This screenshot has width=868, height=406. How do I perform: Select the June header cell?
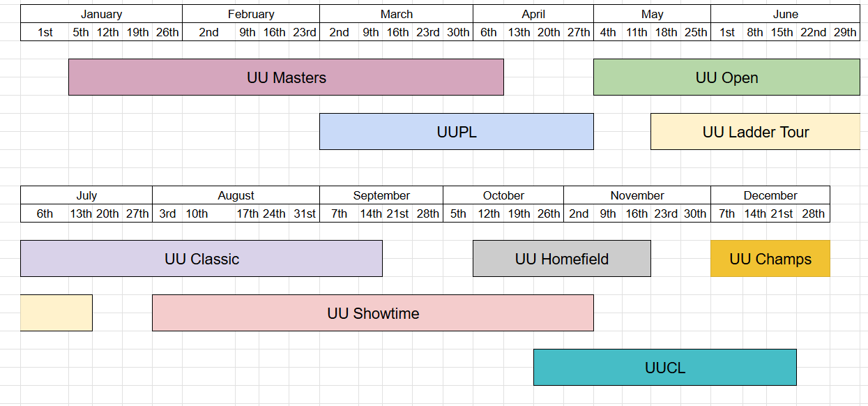(x=785, y=14)
